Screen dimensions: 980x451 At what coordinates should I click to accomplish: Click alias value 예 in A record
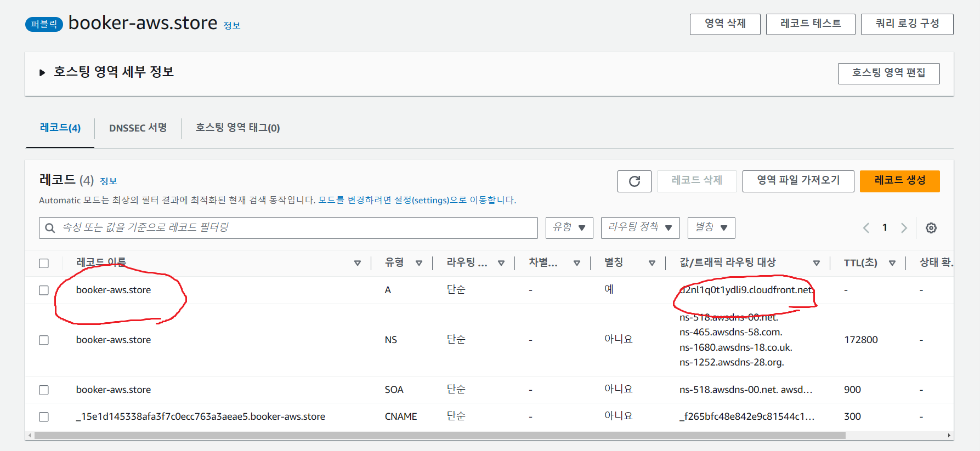[x=609, y=289]
